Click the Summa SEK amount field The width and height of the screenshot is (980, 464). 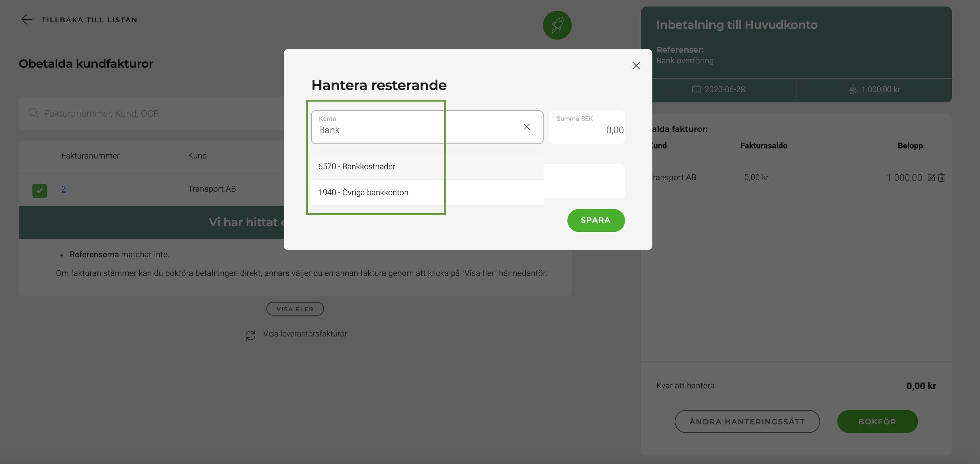(587, 127)
